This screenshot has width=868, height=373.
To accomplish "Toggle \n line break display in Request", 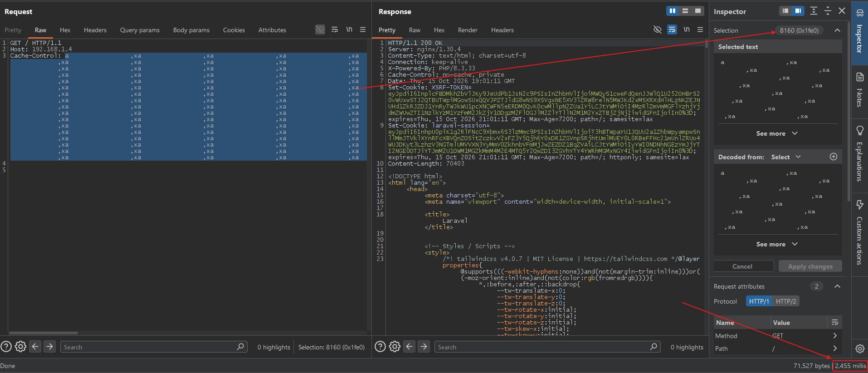I will 349,29.
